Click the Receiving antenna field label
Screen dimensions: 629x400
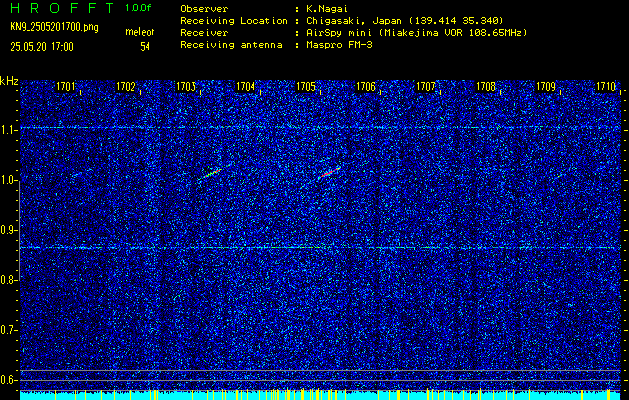pyautogui.click(x=231, y=45)
